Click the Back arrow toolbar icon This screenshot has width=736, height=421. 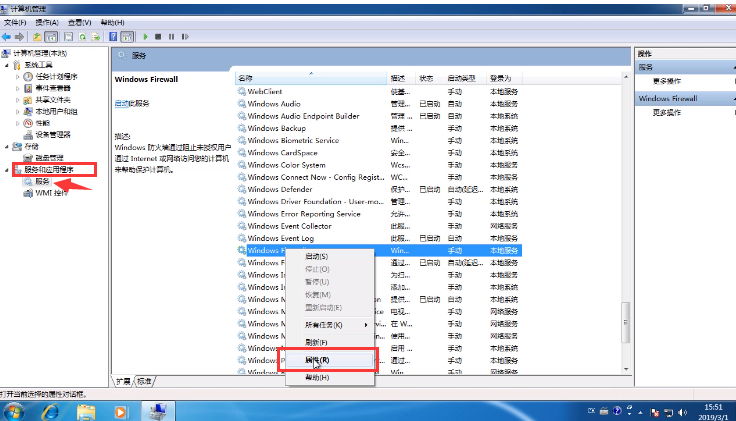coord(6,37)
